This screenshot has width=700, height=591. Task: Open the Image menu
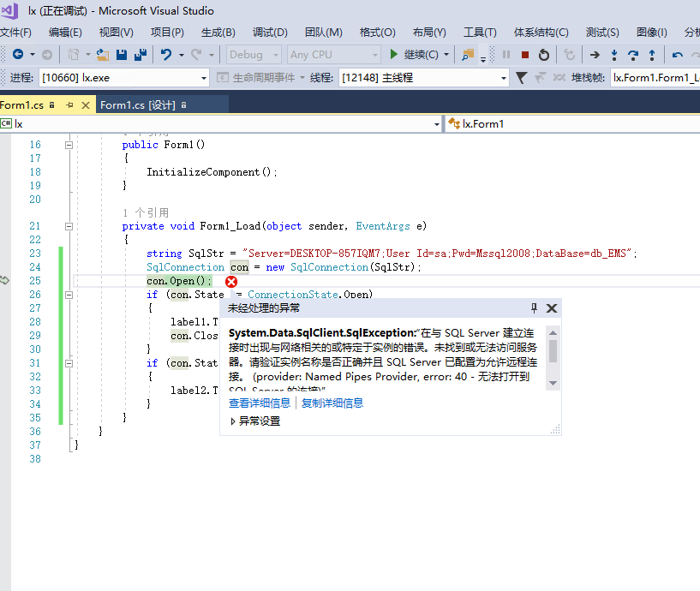click(x=652, y=33)
